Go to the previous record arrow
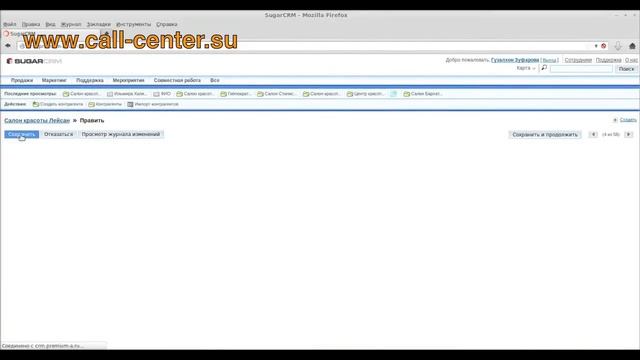The width and height of the screenshot is (640, 360). [x=593, y=134]
